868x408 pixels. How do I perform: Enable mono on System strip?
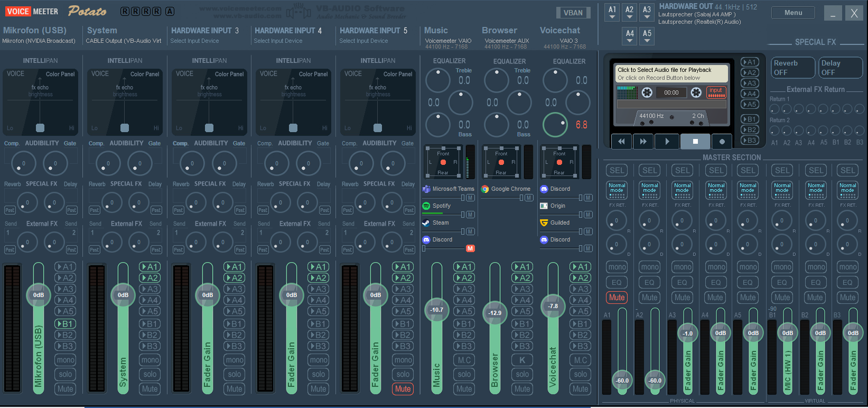(150, 360)
